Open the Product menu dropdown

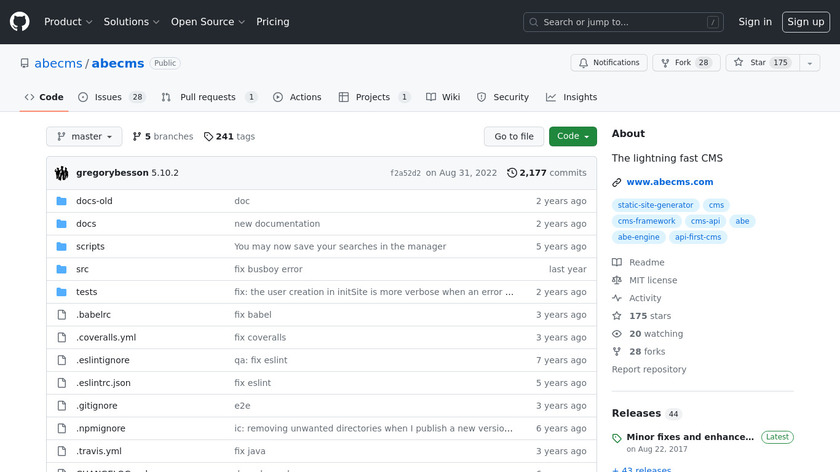[68, 22]
